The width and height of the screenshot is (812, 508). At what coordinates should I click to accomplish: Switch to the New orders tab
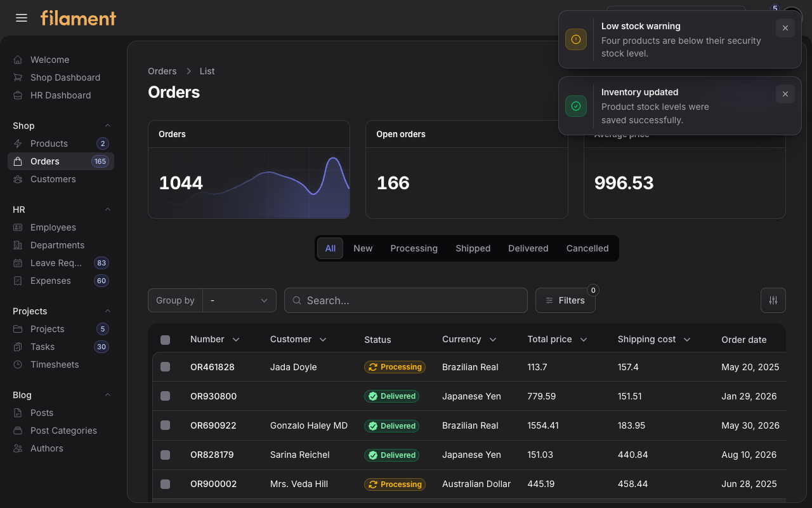pyautogui.click(x=363, y=248)
